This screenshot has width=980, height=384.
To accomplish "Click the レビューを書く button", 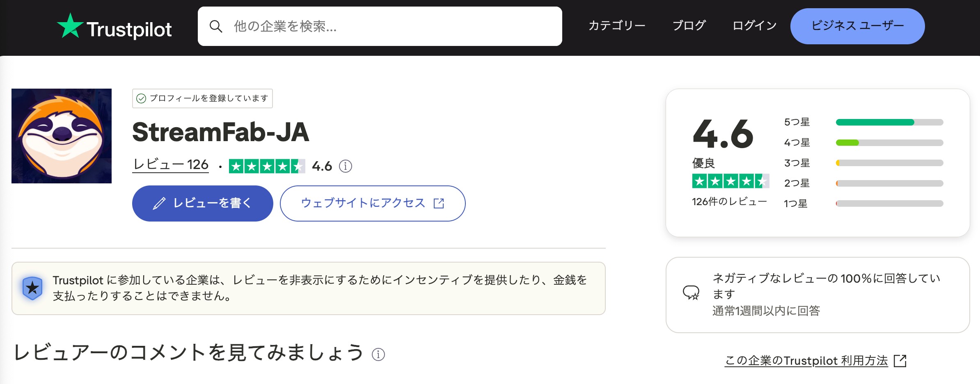I will pyautogui.click(x=203, y=203).
